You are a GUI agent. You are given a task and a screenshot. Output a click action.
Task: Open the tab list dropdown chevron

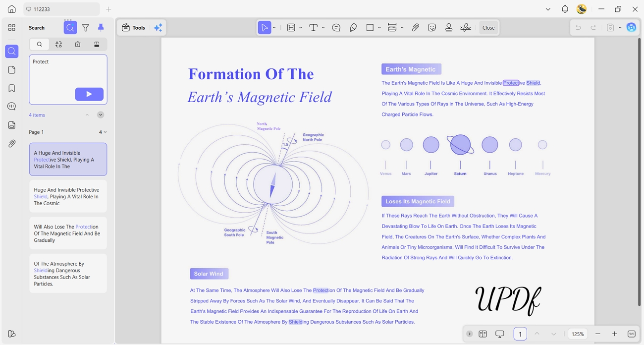click(548, 9)
